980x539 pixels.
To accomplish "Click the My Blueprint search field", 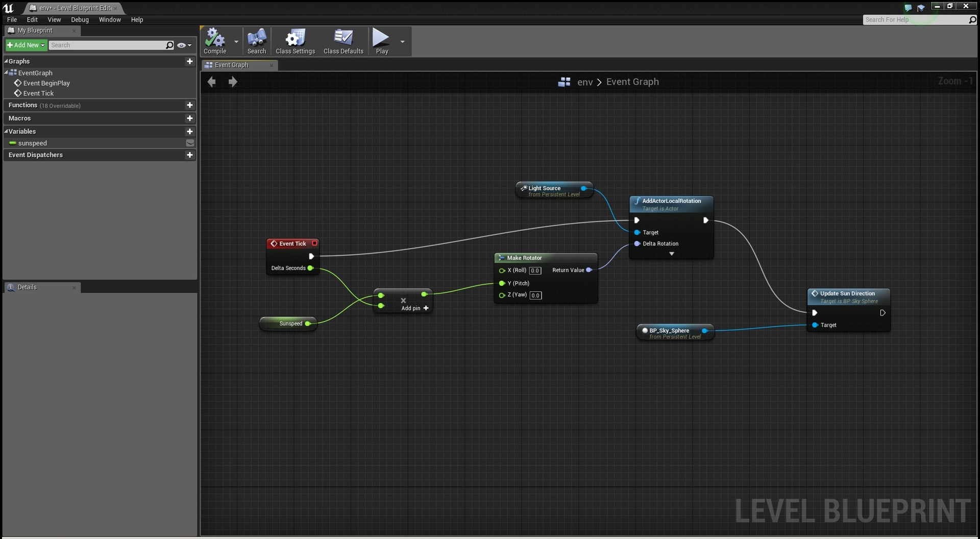I will tap(107, 45).
